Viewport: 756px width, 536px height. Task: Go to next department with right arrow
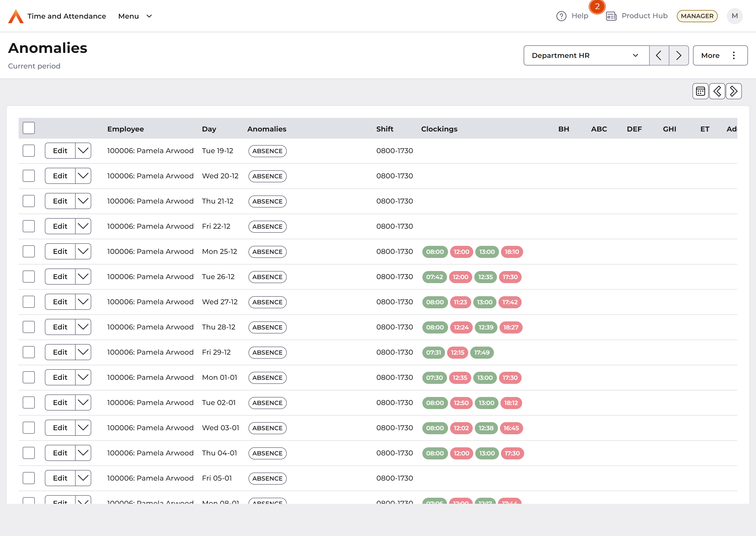click(678, 55)
